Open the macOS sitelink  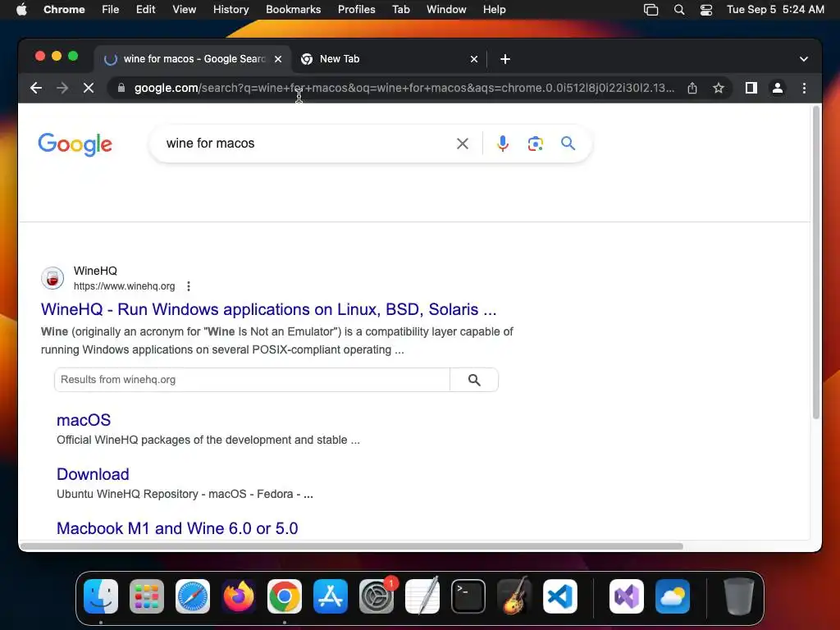pos(84,420)
